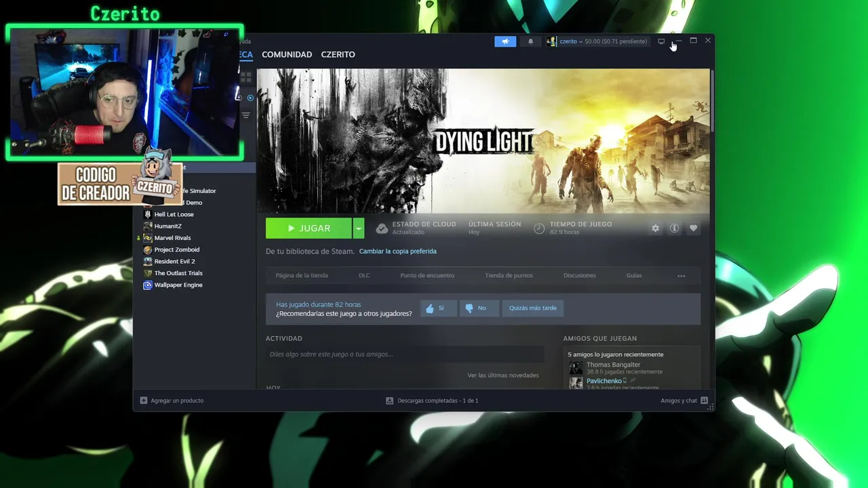The height and width of the screenshot is (488, 868).
Task: Click the Hell Let Loose game icon
Action: (x=148, y=214)
